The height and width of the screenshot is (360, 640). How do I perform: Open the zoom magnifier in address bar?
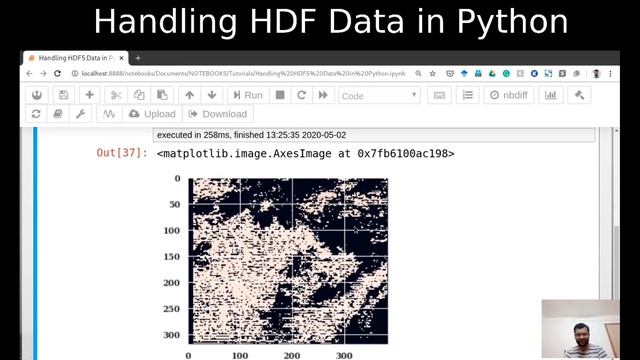click(x=418, y=73)
